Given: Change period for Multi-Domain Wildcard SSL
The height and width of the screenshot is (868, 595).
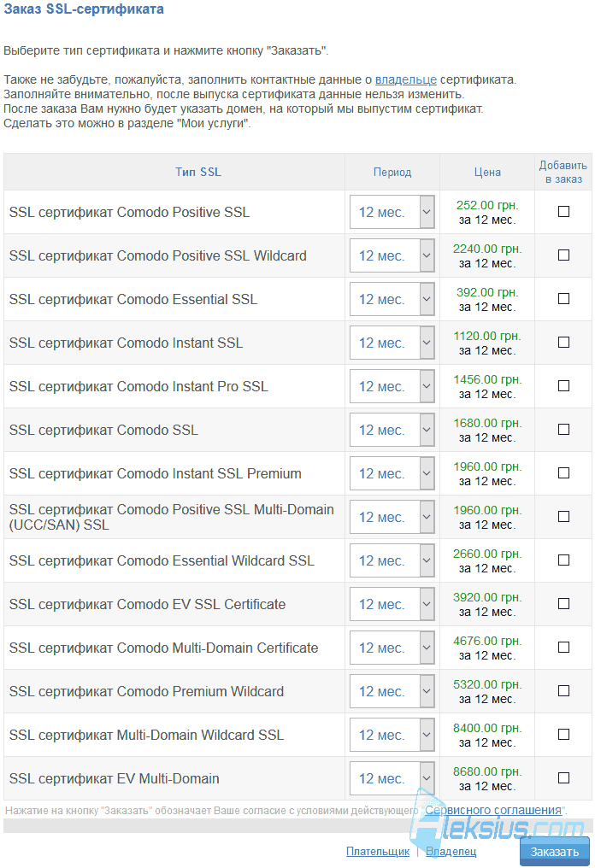Looking at the screenshot, I should click(x=392, y=735).
